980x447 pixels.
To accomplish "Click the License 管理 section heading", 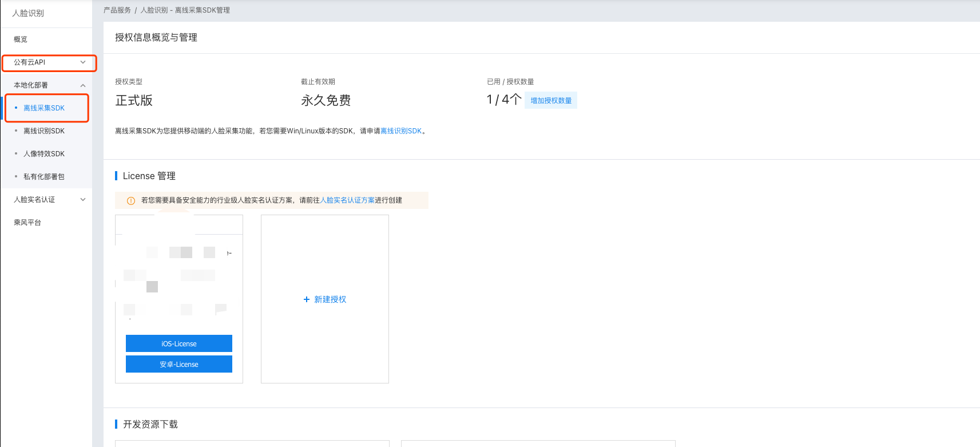I will coord(149,176).
